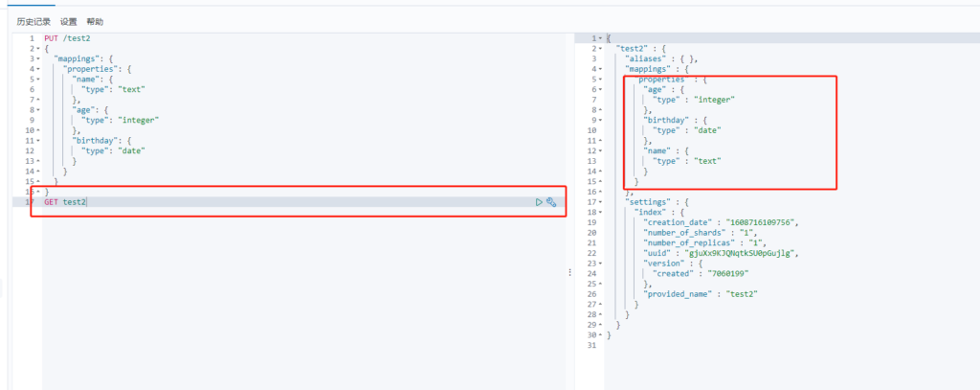This screenshot has height=390, width=980.
Task: Open the wrench actions menu
Action: tap(551, 202)
